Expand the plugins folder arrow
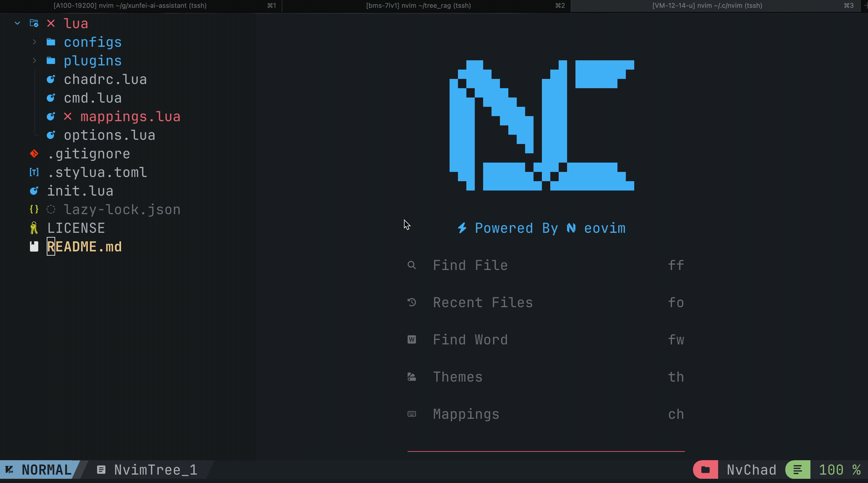The height and width of the screenshot is (483, 868). point(34,60)
